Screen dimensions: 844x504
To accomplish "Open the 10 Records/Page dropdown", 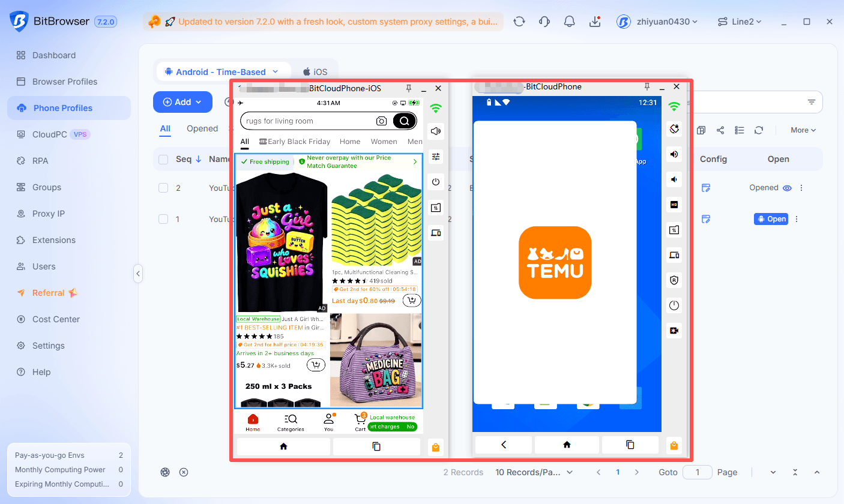I will [x=534, y=472].
